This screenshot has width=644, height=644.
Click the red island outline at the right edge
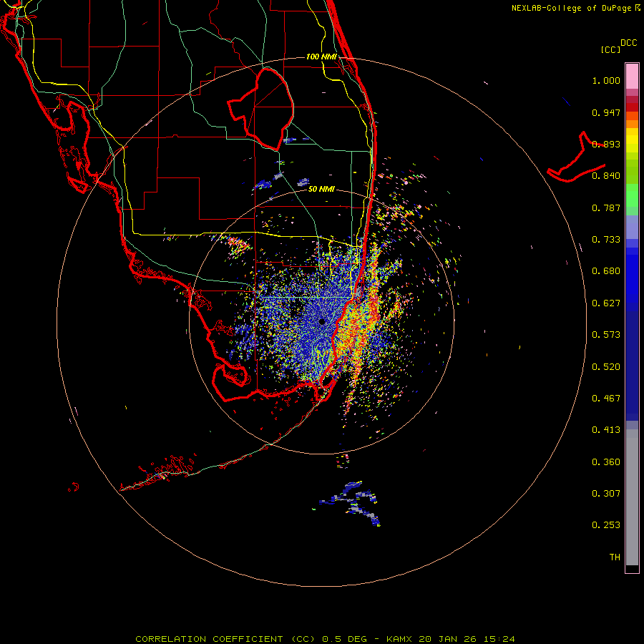click(576, 157)
